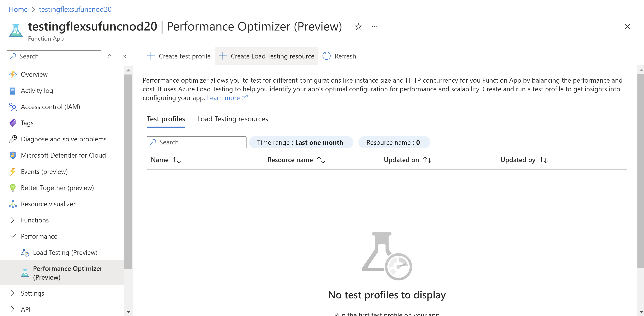Click Microsoft Defender for Cloud shield icon

tap(13, 155)
